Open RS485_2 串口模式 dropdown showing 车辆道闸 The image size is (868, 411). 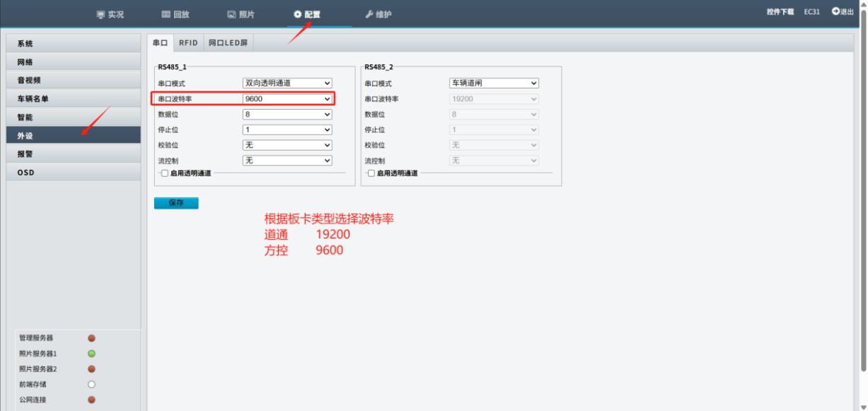point(494,83)
